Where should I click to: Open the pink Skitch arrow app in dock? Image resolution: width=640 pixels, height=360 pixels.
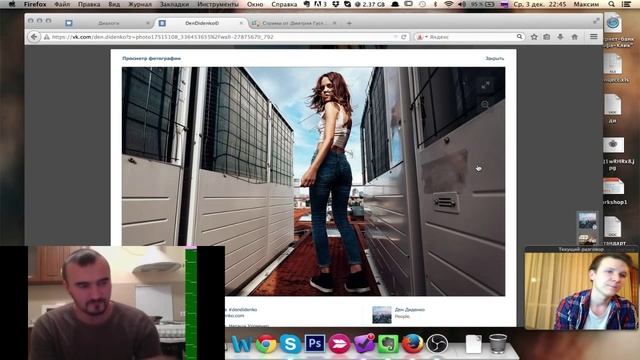click(x=339, y=344)
